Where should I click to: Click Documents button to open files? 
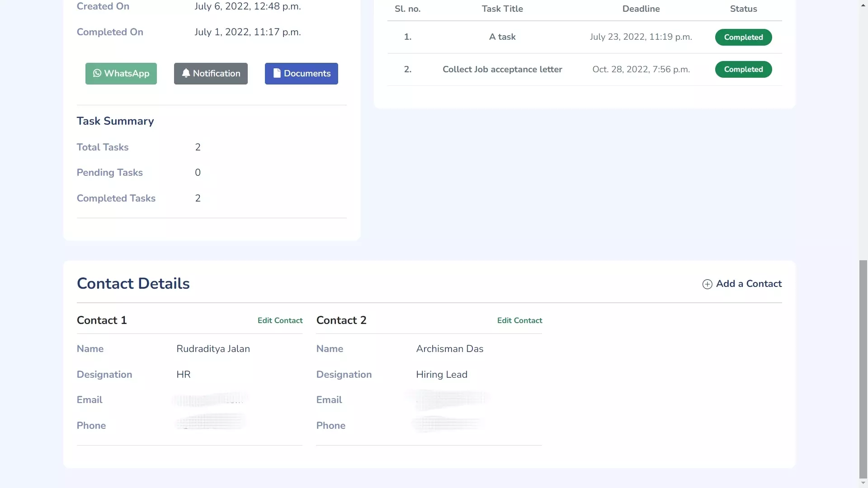coord(301,73)
